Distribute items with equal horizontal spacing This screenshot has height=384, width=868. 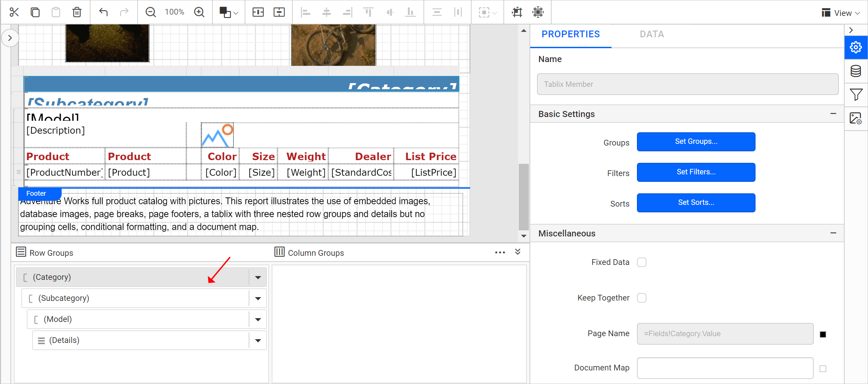pos(458,12)
